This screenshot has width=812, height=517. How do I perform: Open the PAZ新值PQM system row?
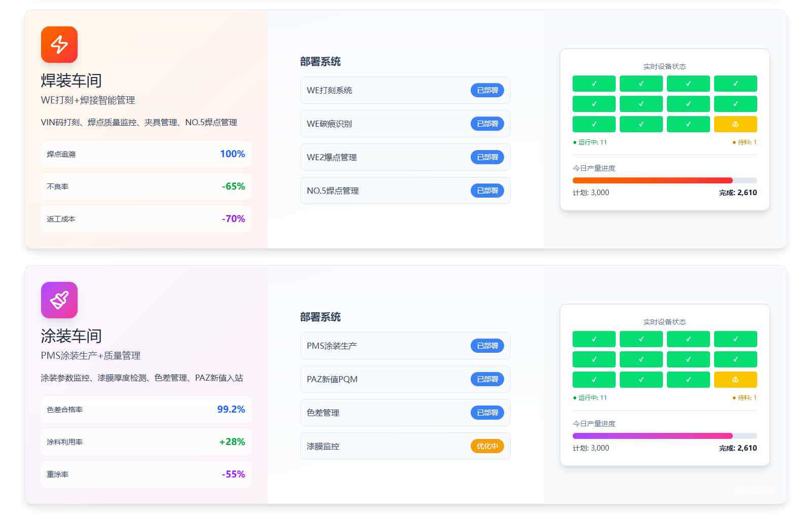[405, 379]
